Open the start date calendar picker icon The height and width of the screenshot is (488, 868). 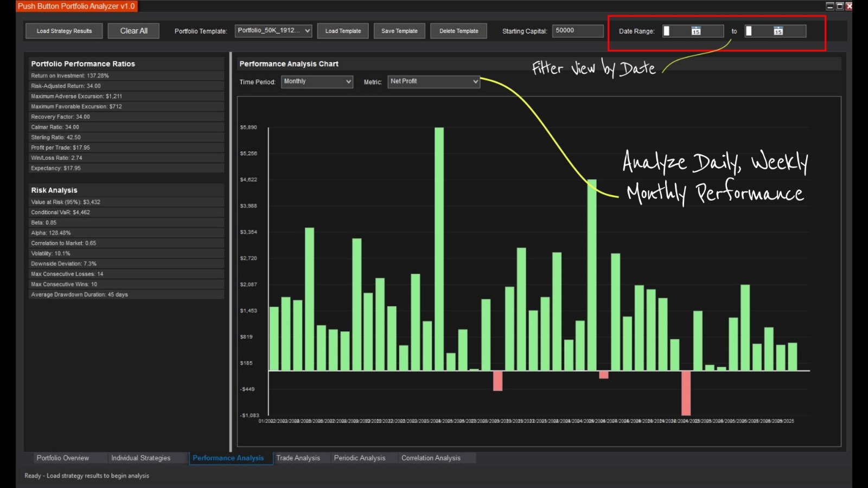695,31
